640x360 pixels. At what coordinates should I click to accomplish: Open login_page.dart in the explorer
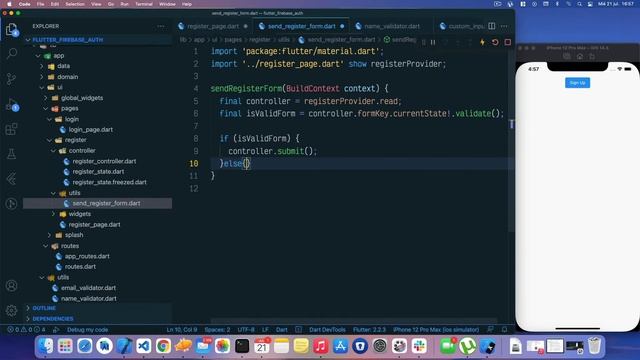tap(91, 130)
